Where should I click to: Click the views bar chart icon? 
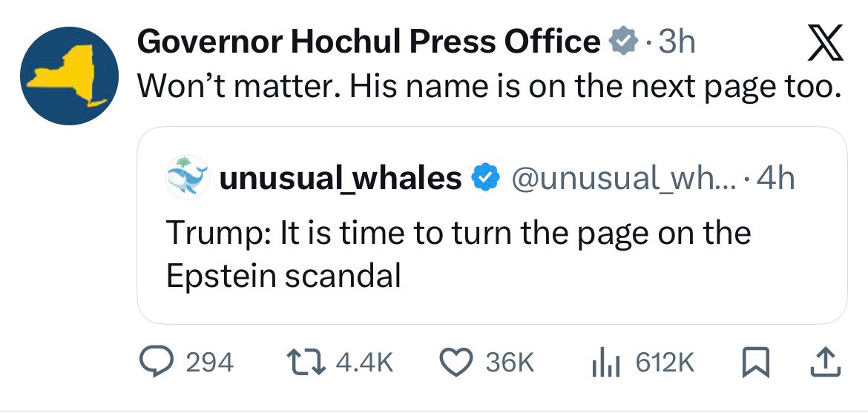click(x=605, y=361)
